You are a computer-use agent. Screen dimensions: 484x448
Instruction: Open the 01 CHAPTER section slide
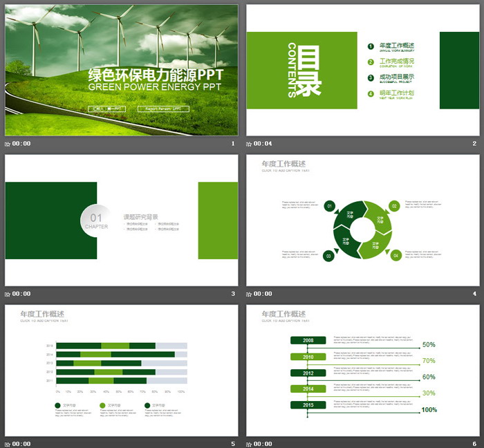point(121,220)
